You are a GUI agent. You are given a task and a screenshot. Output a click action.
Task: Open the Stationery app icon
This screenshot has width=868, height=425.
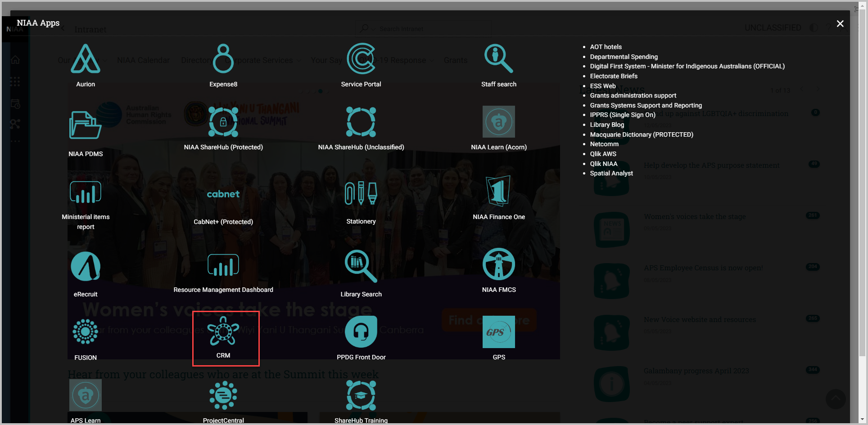(361, 193)
